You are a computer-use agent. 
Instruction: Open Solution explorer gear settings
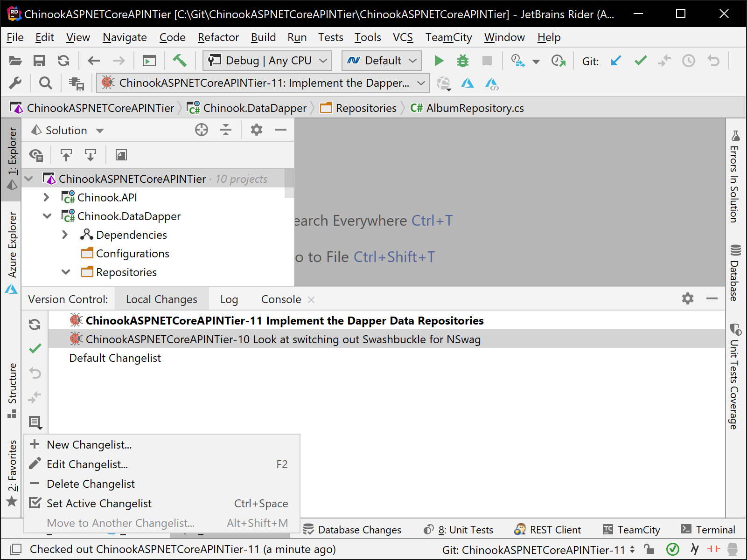[257, 130]
